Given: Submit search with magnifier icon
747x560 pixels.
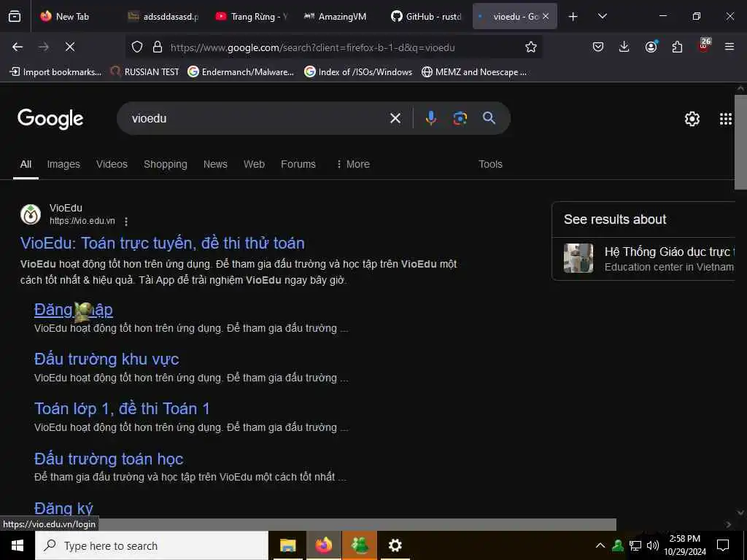Looking at the screenshot, I should point(489,118).
